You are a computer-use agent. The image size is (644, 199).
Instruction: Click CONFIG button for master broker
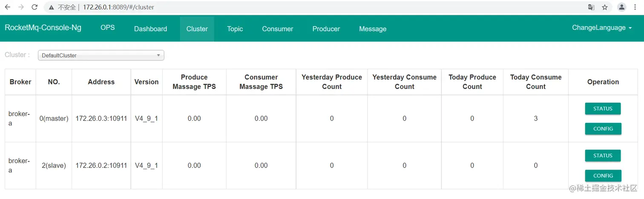[603, 129]
